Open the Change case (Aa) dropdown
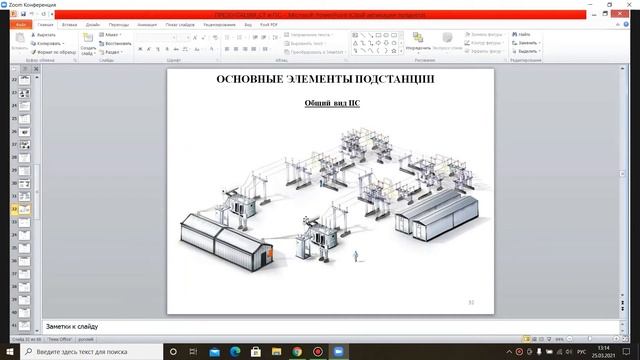 click(198, 49)
